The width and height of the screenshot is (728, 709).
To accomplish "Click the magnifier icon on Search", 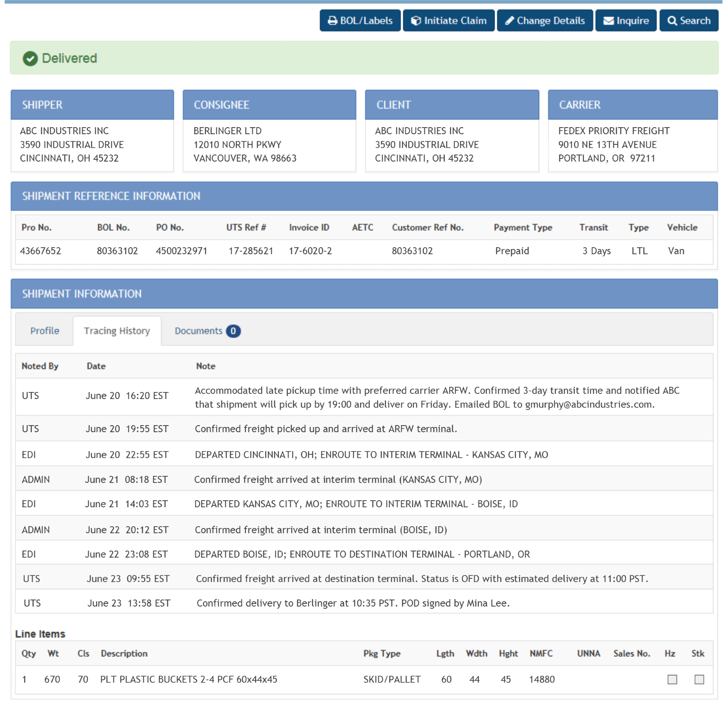I will [672, 20].
